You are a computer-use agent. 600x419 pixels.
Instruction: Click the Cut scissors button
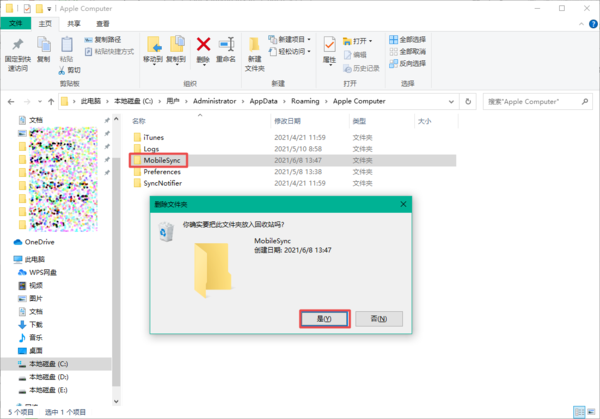point(69,70)
